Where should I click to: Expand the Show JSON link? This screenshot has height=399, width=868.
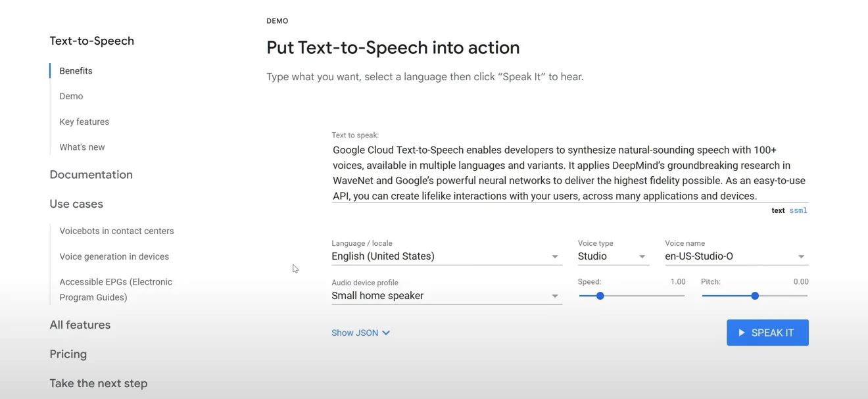(360, 333)
